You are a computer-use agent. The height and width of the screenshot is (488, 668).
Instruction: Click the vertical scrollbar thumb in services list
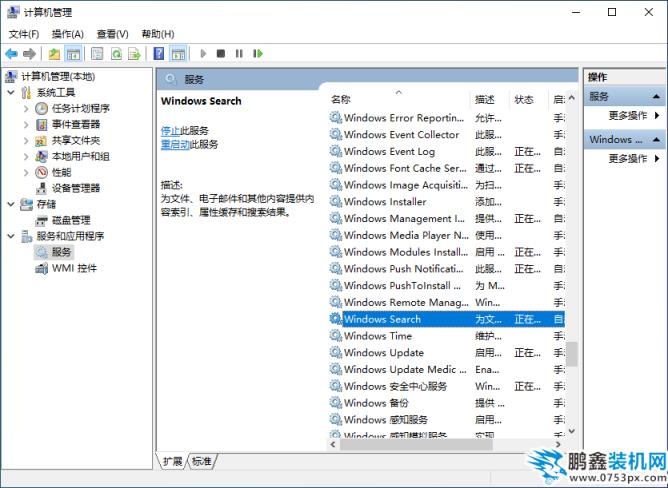(x=572, y=354)
